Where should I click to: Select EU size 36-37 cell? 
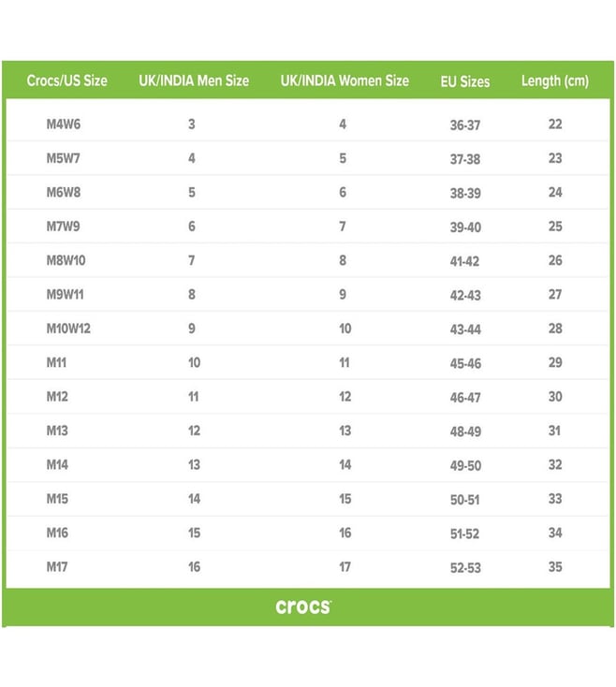coord(465,125)
